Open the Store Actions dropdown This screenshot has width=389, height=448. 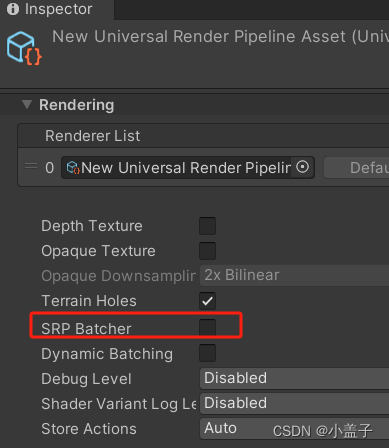pos(294,428)
